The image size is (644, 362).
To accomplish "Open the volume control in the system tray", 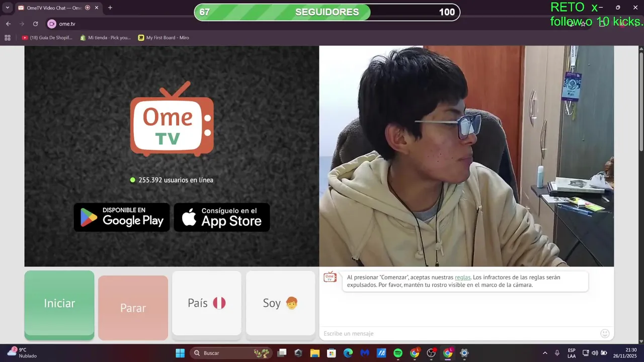I will (595, 353).
